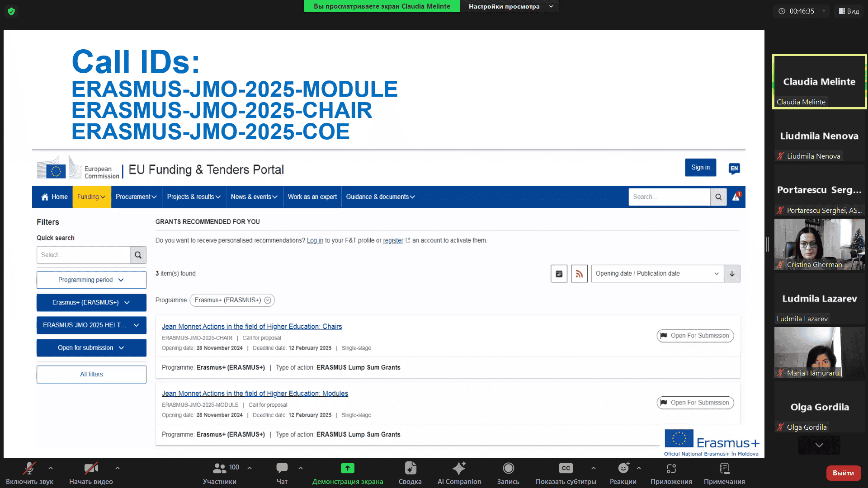The width and height of the screenshot is (868, 488).
Task: Open the Apps icon in toolbar
Action: coord(671,468)
